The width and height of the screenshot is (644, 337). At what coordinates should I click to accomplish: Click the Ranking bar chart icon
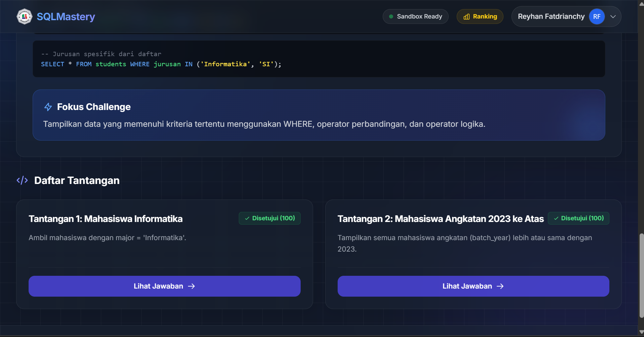point(466,16)
